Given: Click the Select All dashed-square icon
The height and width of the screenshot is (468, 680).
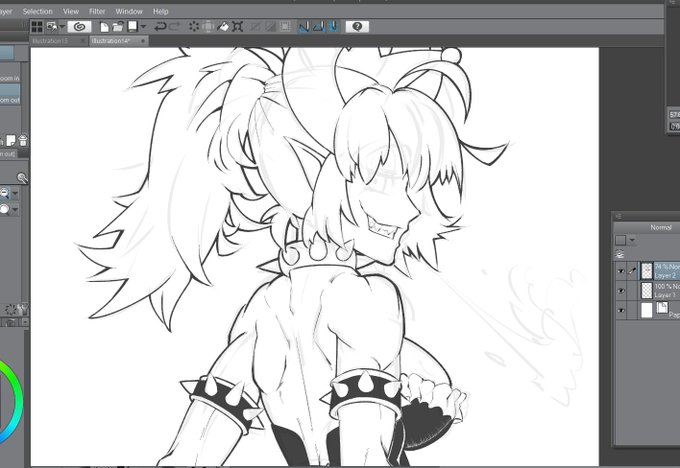Looking at the screenshot, I should [285, 27].
